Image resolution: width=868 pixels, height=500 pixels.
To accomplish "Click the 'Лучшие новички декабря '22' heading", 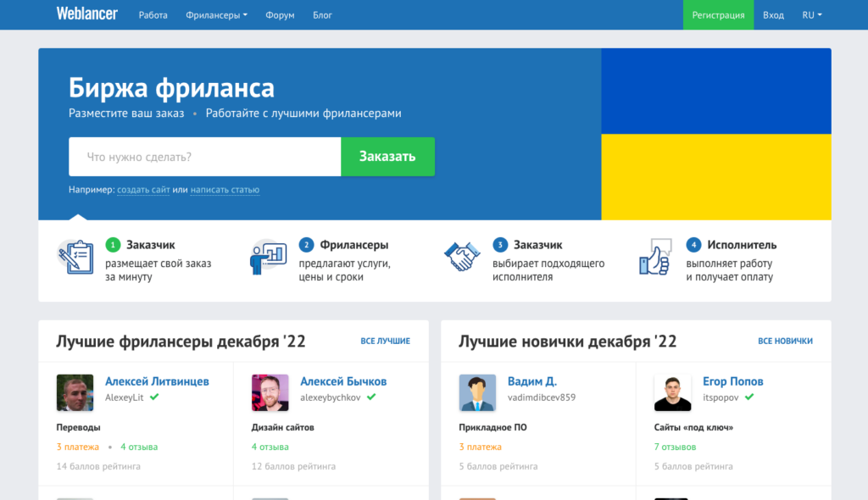I will click(567, 341).
